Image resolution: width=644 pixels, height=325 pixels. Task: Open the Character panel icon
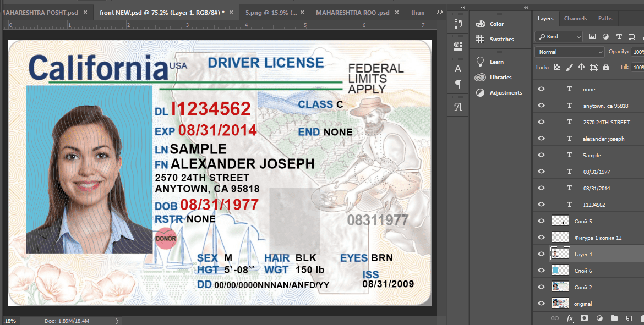pos(458,69)
